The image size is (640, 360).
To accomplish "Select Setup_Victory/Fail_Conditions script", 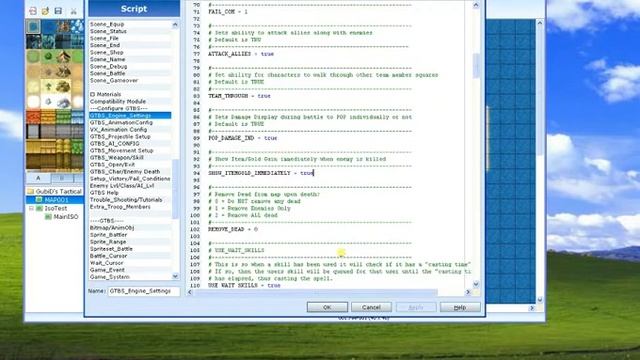I will coord(130,179).
